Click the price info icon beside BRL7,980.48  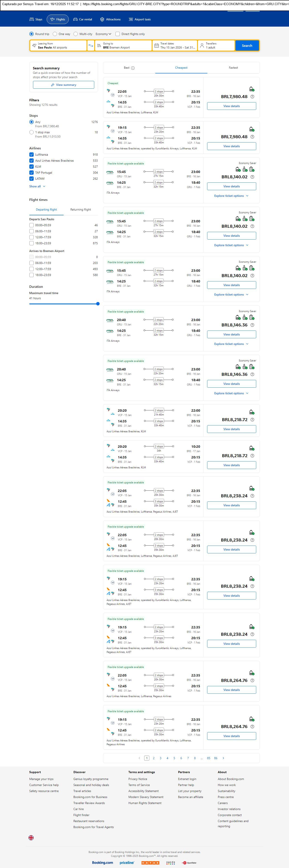pyautogui.click(x=252, y=97)
